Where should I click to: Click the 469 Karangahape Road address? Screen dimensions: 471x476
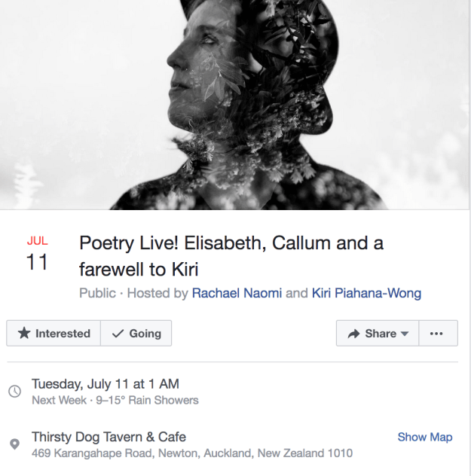coord(191,453)
